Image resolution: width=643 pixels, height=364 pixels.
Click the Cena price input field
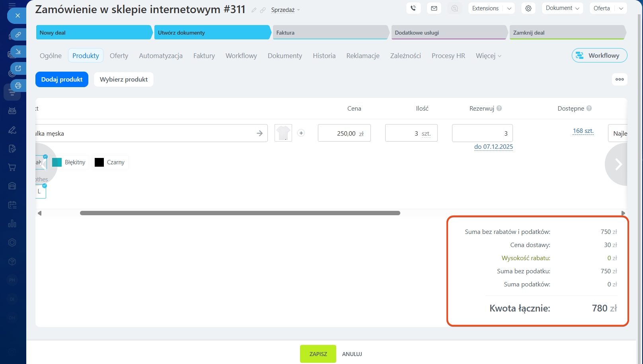tap(344, 133)
